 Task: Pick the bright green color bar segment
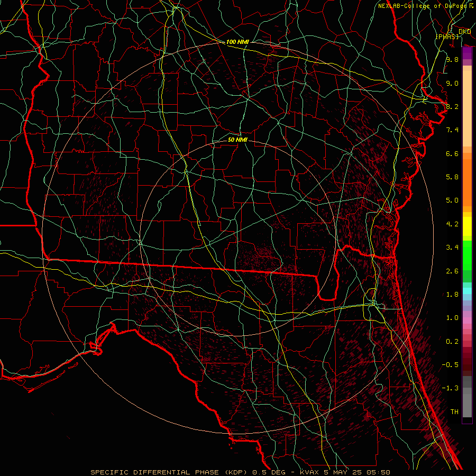(x=467, y=255)
